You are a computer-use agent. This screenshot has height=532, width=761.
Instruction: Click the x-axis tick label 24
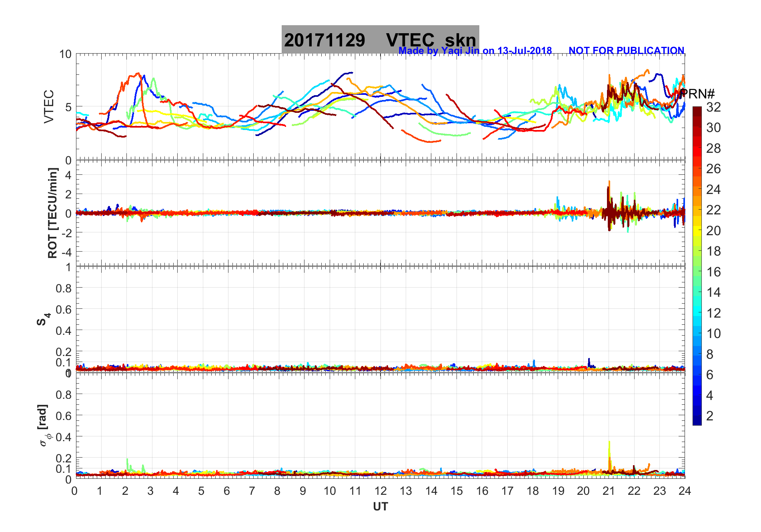[x=685, y=491]
